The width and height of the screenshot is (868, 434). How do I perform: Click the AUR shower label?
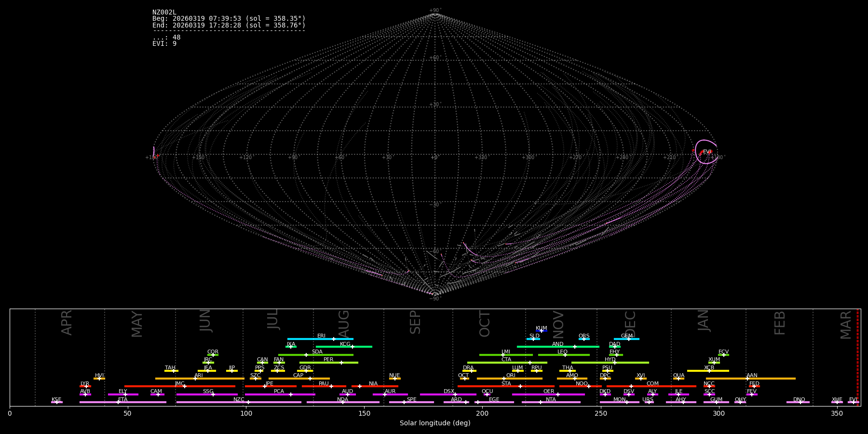(x=390, y=391)
